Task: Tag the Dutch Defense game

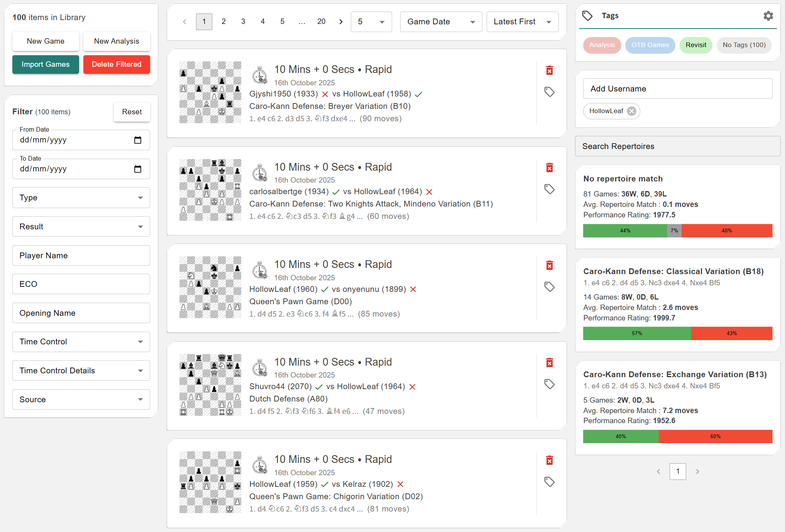Action: (550, 384)
